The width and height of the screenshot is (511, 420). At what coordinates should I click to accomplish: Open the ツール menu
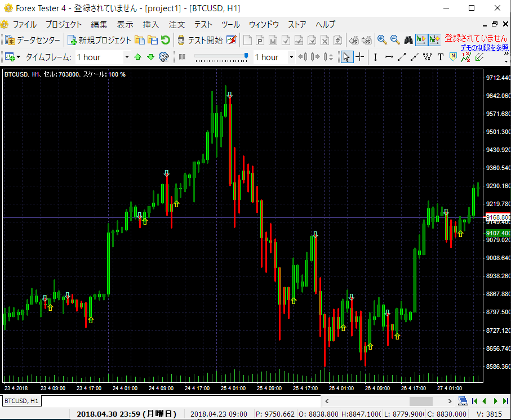coord(231,24)
